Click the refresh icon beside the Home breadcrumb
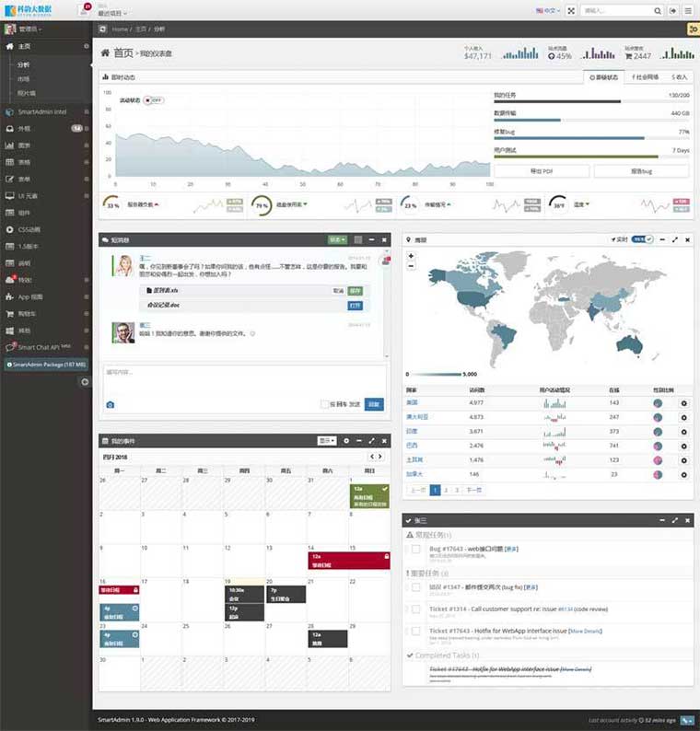Screen dimensions: 700x731 tap(102, 29)
